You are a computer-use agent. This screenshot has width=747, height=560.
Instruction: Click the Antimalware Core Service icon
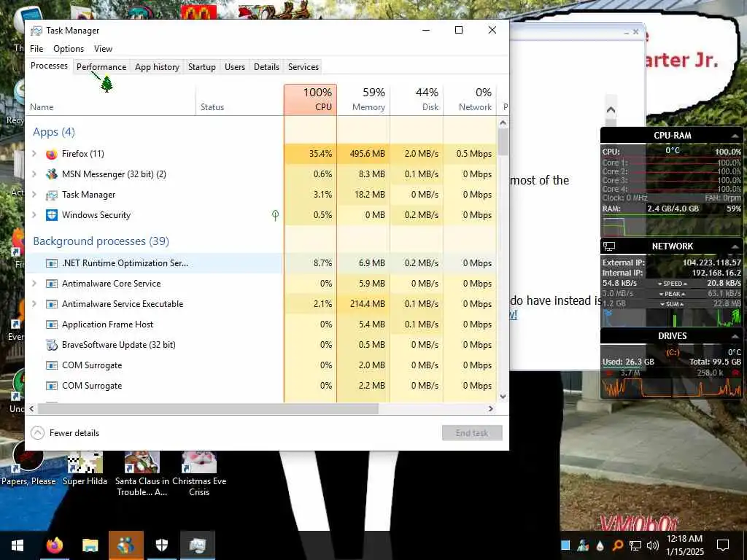click(52, 284)
